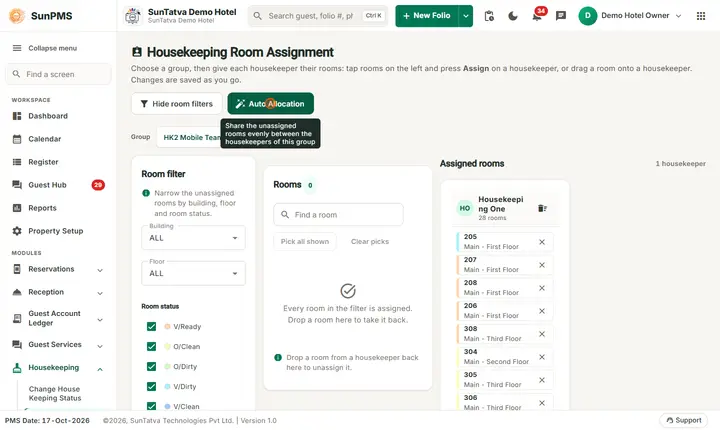Click the Collapse menu hamburger icon
This screenshot has height=430, width=720.
pos(17,48)
